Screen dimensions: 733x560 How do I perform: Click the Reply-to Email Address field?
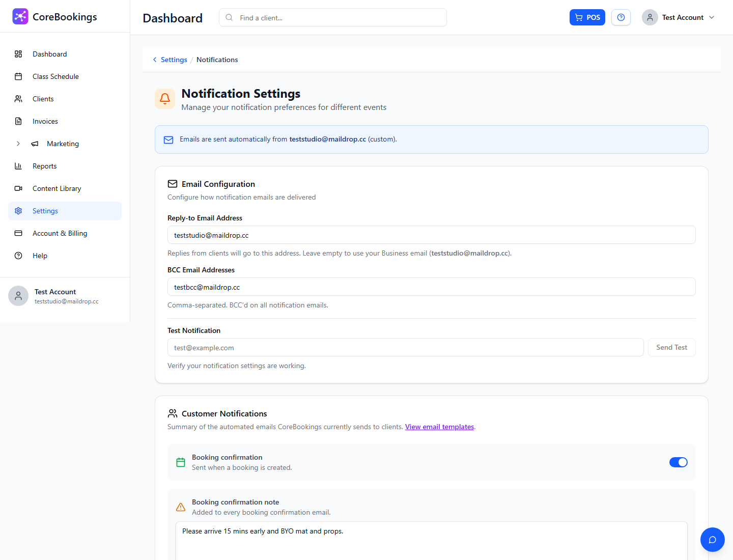[x=432, y=235]
